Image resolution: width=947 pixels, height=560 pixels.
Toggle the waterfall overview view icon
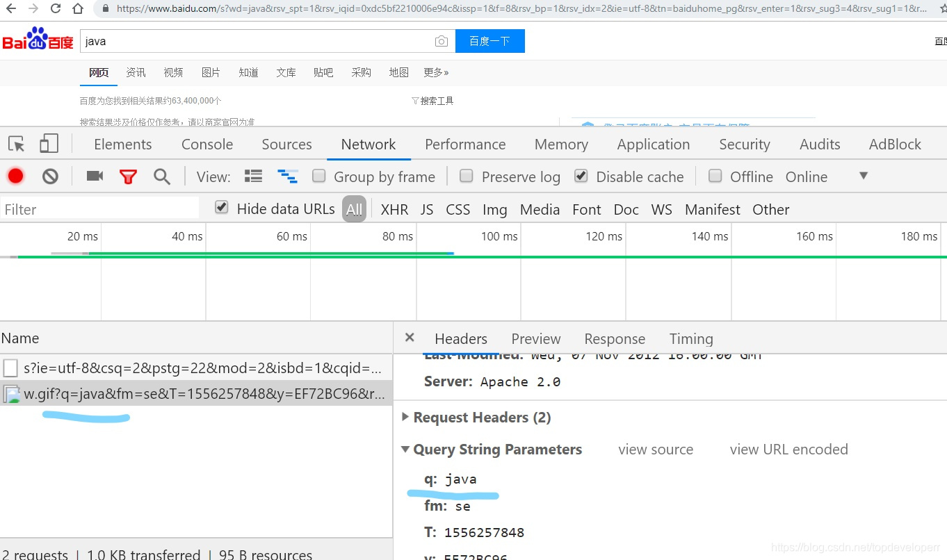tap(287, 176)
